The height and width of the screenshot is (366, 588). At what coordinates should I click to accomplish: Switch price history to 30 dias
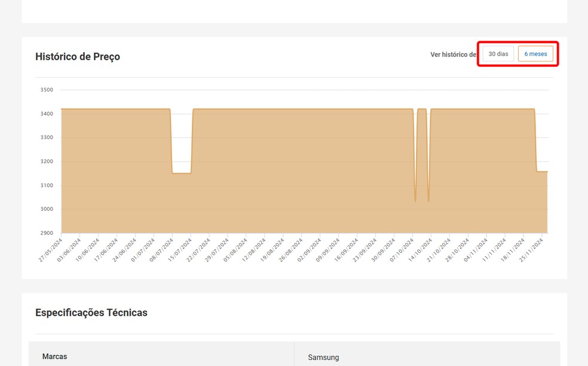498,54
